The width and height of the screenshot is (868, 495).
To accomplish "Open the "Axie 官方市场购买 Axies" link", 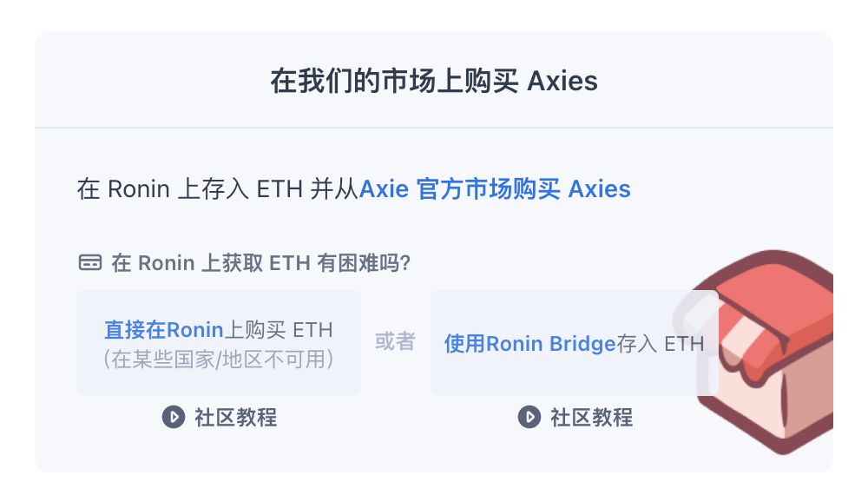I will [495, 188].
